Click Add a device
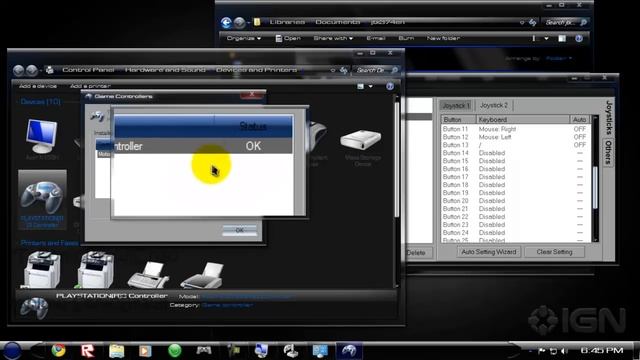The height and width of the screenshot is (360, 640). (38, 86)
